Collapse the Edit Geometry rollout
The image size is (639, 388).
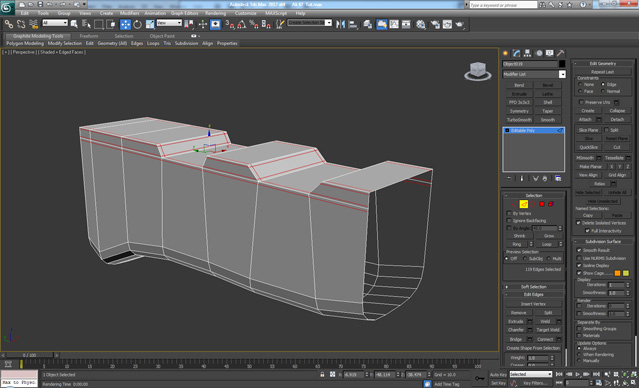click(x=603, y=63)
